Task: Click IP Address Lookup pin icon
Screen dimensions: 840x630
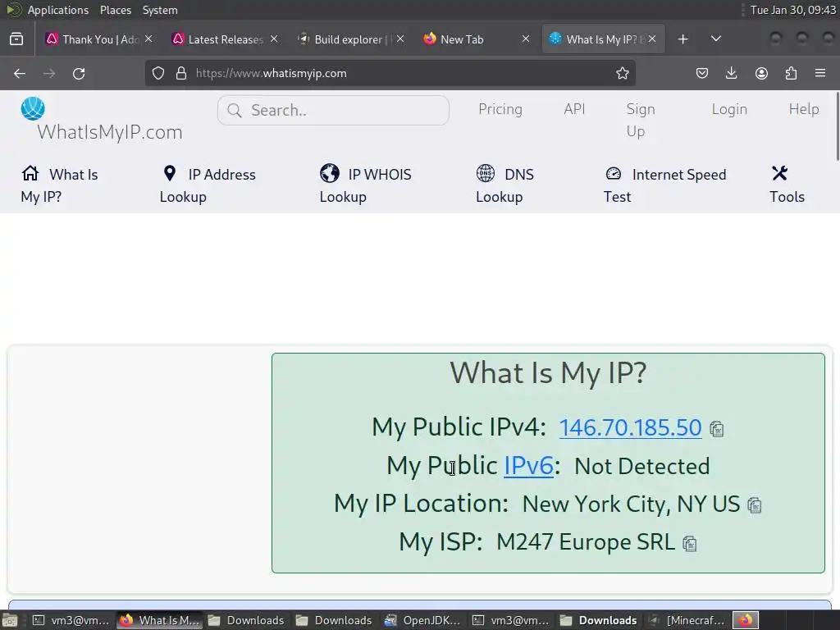Action: pyautogui.click(x=170, y=174)
